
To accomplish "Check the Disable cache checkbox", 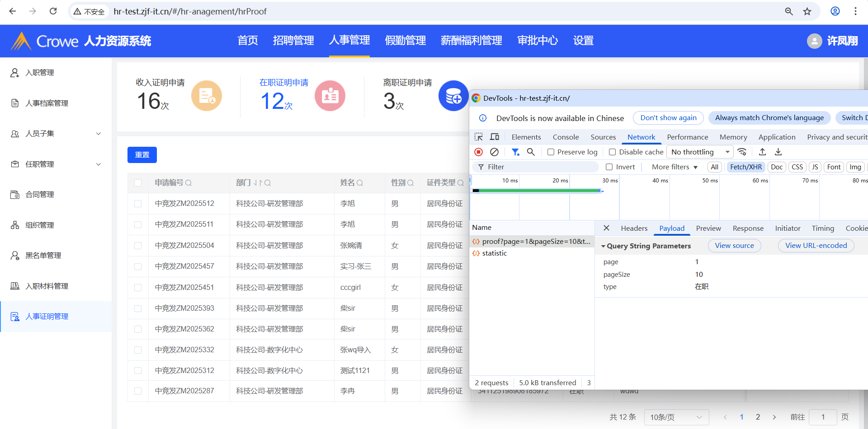I will point(612,152).
